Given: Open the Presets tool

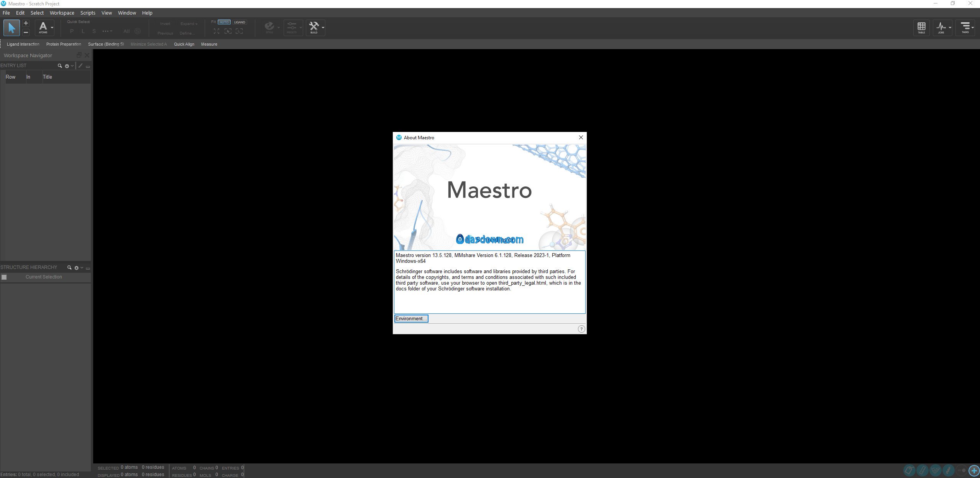Looking at the screenshot, I should click(x=292, y=27).
